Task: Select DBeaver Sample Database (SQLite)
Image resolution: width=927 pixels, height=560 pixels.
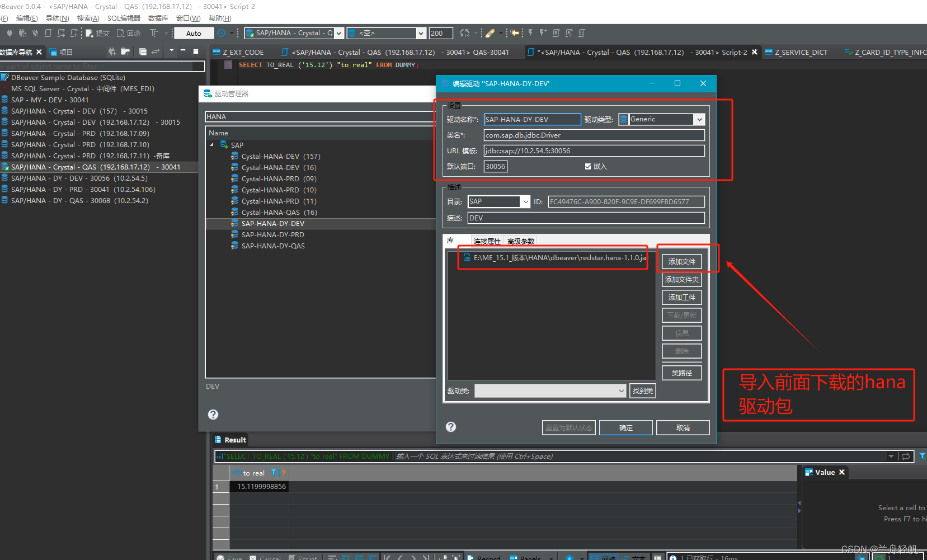Action: pyautogui.click(x=68, y=77)
